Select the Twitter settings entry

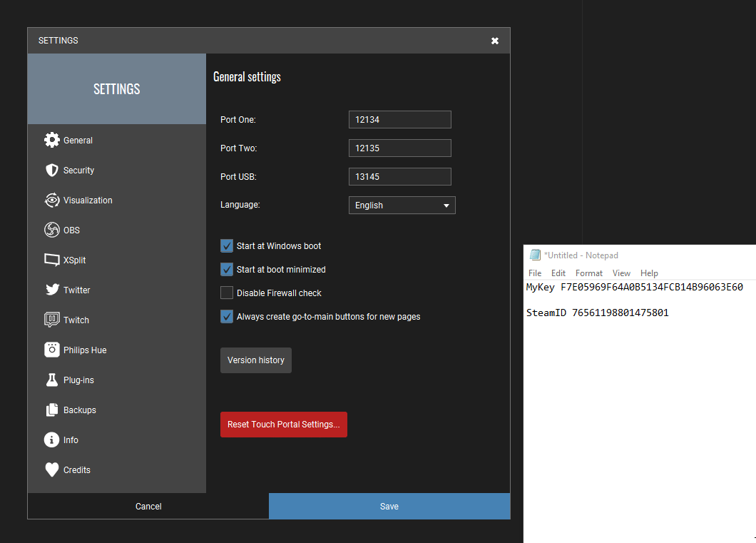tap(117, 290)
